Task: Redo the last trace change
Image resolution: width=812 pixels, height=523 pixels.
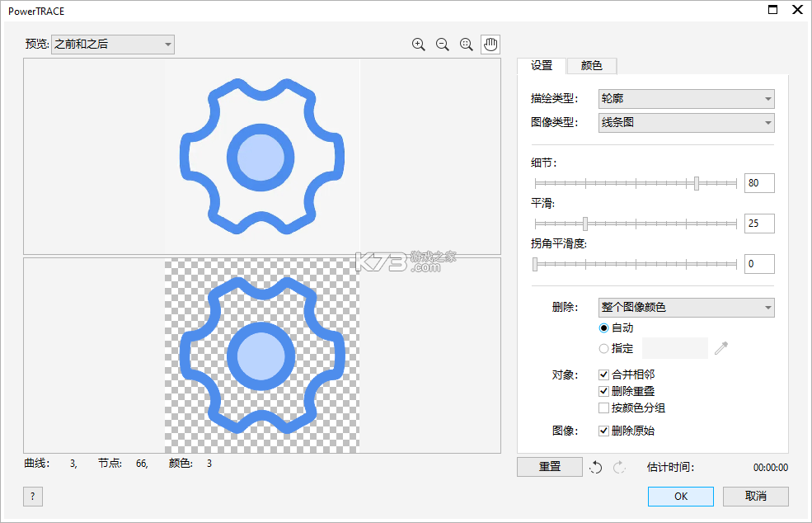Action: (x=619, y=467)
